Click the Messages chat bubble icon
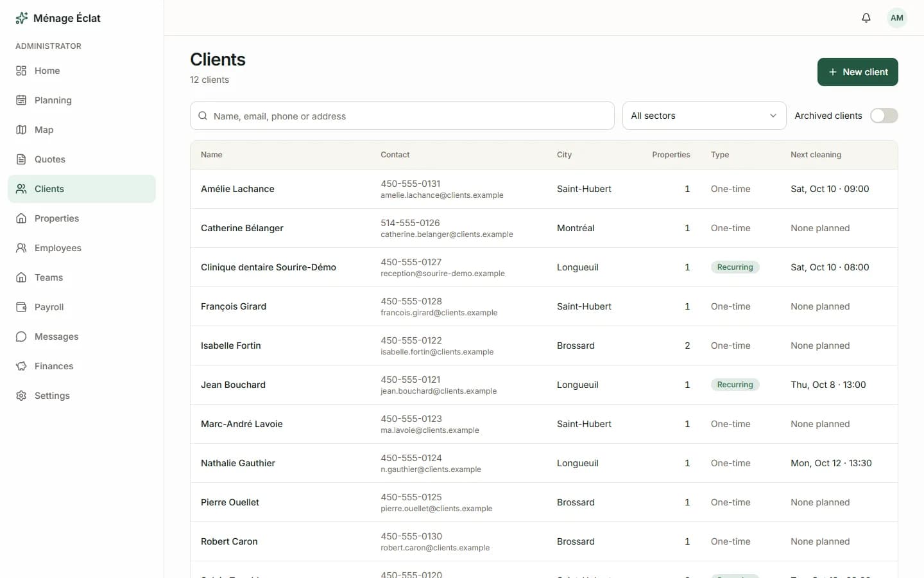This screenshot has width=924, height=578. tap(21, 337)
